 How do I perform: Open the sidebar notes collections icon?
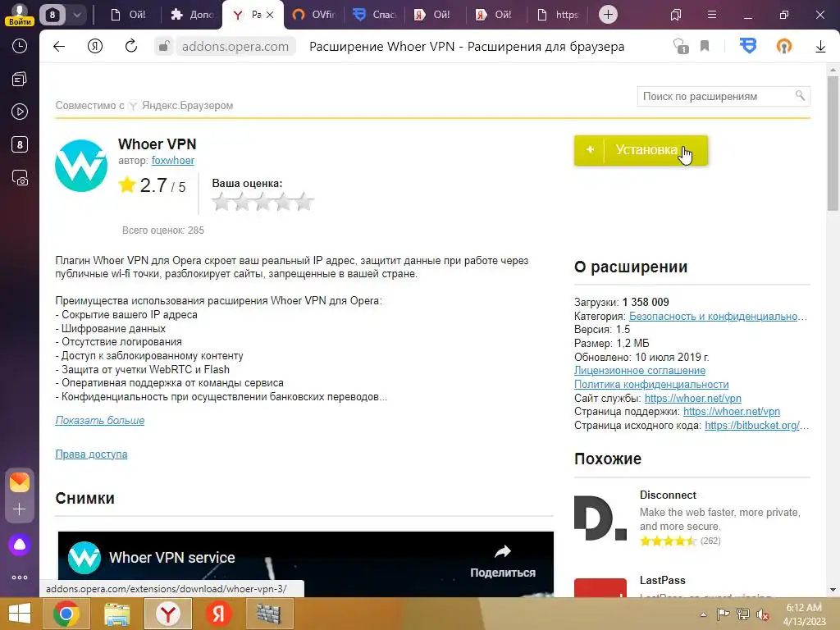point(20,80)
